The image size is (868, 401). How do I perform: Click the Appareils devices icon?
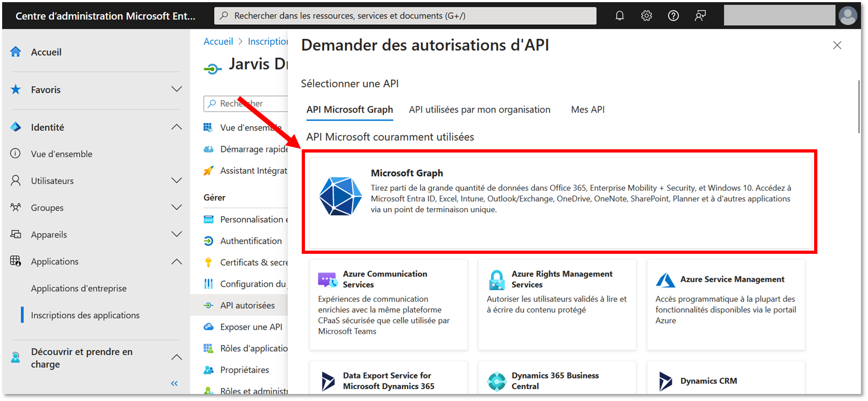tap(16, 234)
